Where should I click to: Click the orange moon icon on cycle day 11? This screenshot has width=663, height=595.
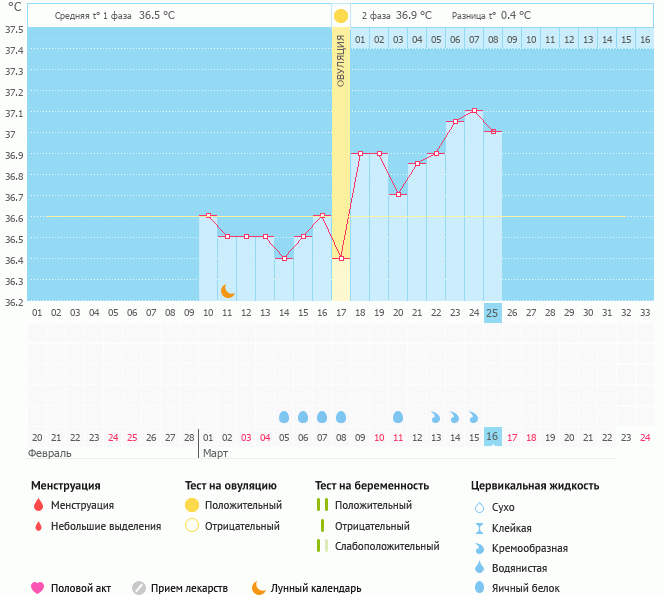point(228,291)
